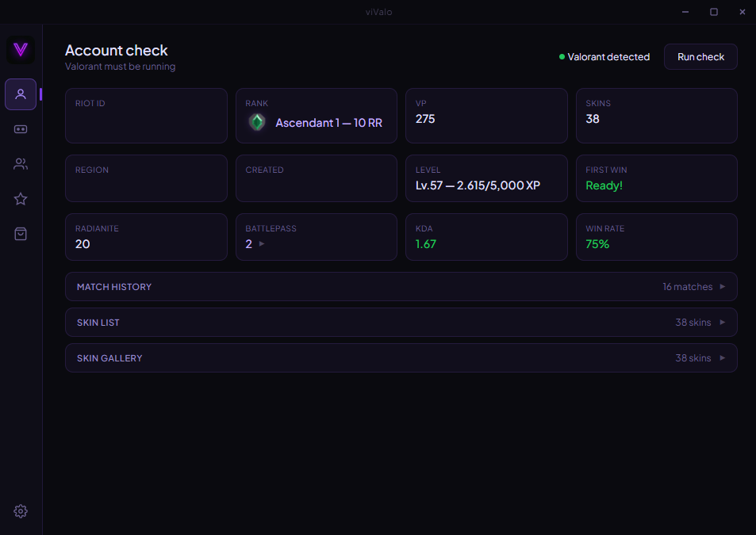Image resolution: width=756 pixels, height=535 pixels.
Task: Click the Region card
Action: point(146,178)
